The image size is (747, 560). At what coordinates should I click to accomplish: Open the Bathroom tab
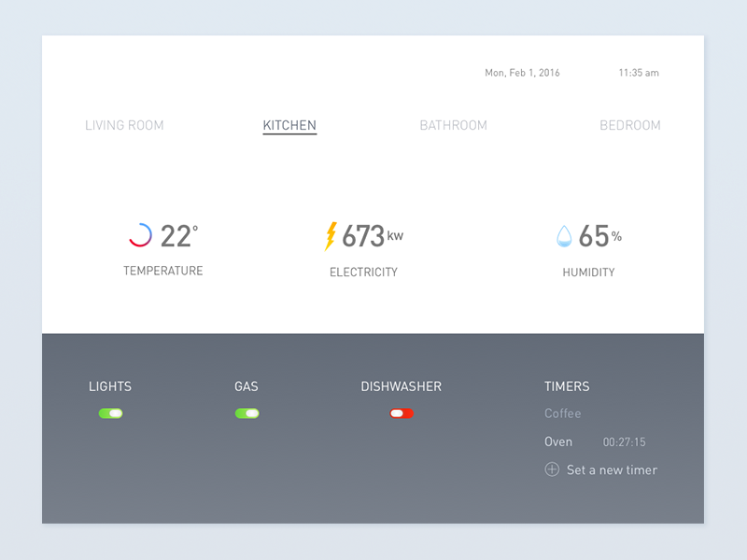click(453, 125)
